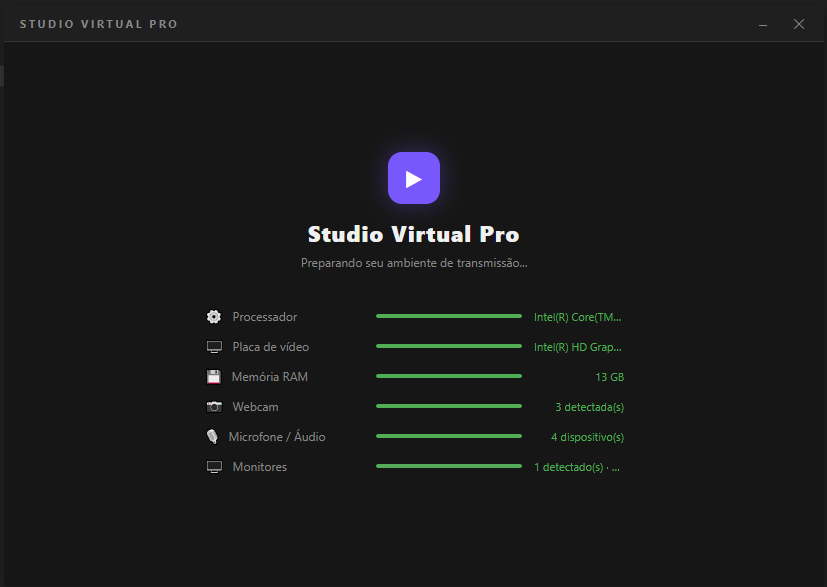
Task: Click the Monitores progress bar
Action: [449, 466]
